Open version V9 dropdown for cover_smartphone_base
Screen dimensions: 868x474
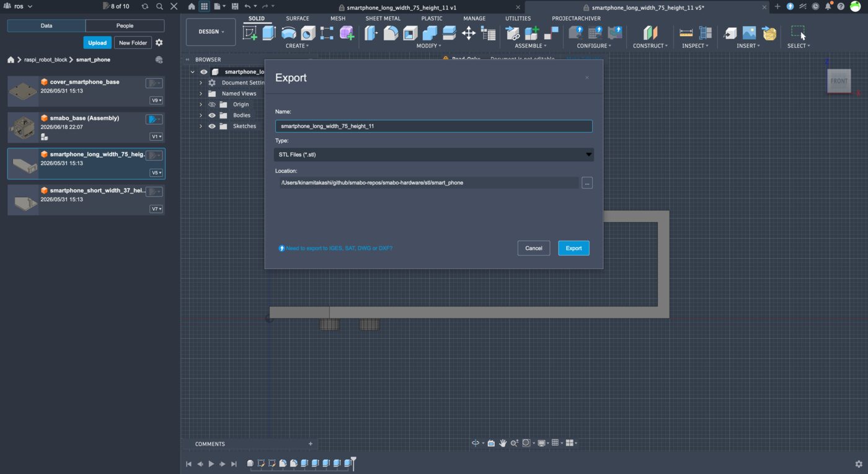point(156,101)
